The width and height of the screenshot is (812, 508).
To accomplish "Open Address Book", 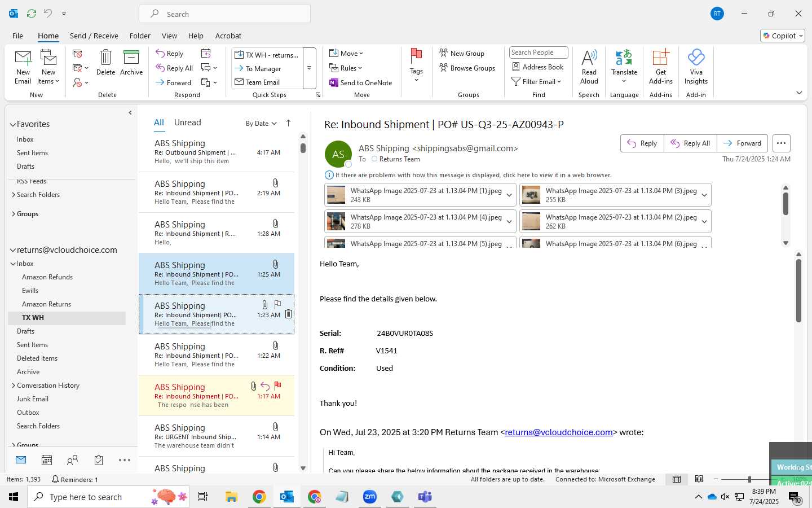I will click(x=537, y=67).
